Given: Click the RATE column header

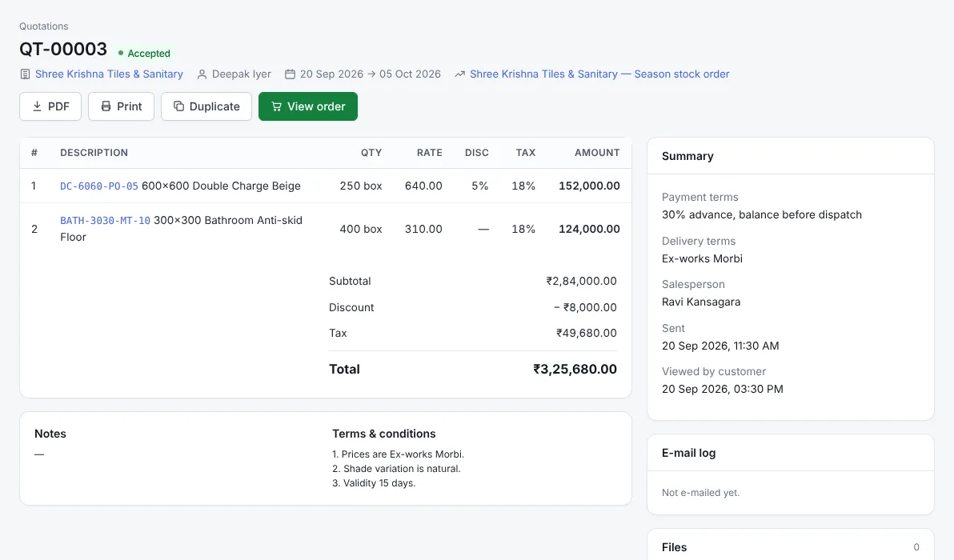Looking at the screenshot, I should [430, 153].
